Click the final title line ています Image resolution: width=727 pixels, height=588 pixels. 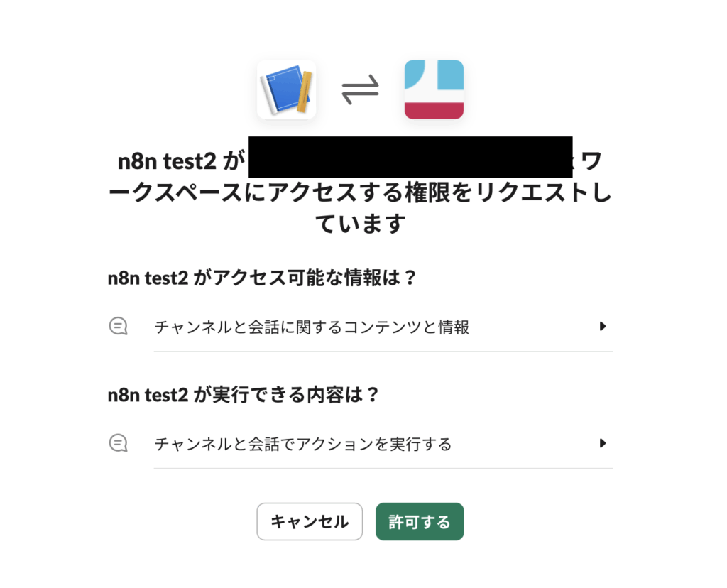[360, 224]
